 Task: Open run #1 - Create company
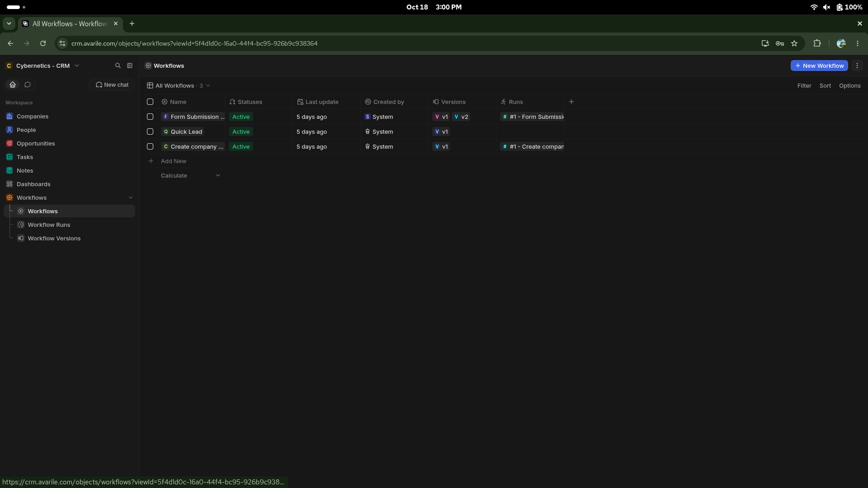[x=533, y=146]
